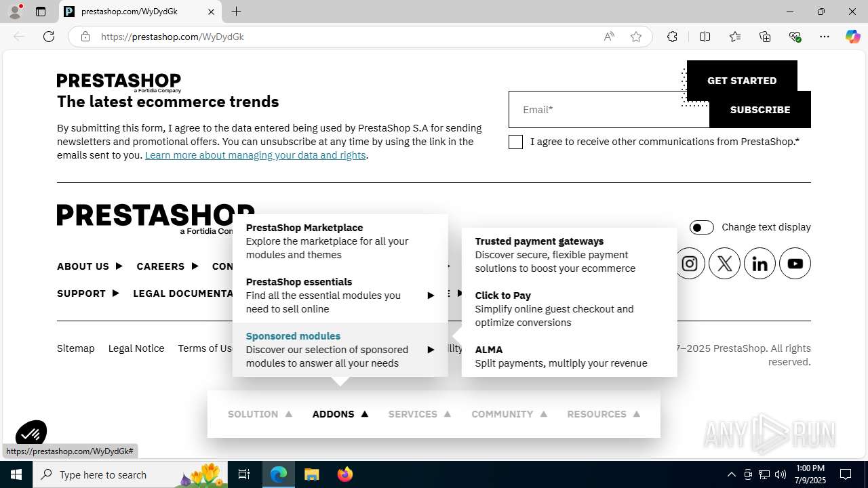Expand Sponsored modules submenu arrow

431,350
